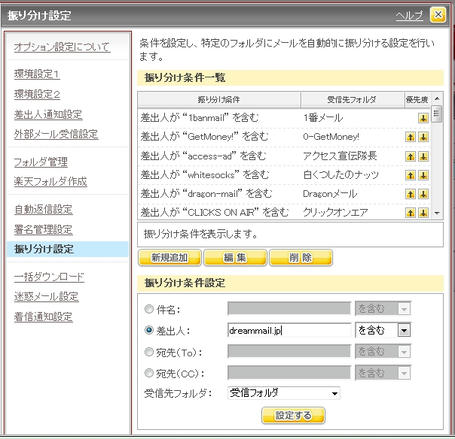Open 署名管理設定

(43, 230)
